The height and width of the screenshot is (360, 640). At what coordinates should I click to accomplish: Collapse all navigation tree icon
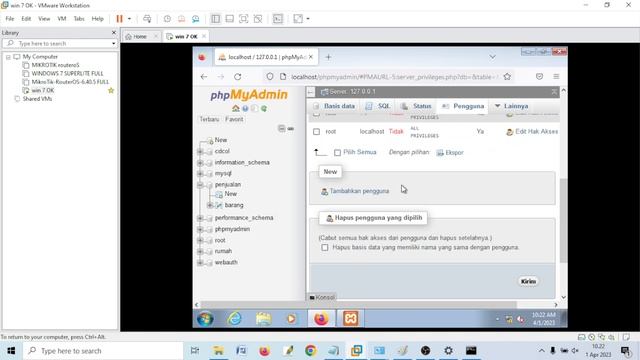282,129
